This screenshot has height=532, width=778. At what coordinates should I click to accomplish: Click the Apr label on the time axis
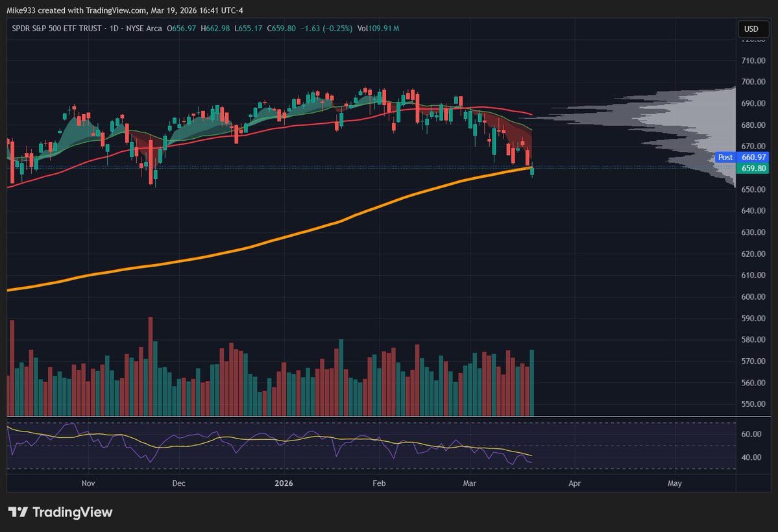[x=574, y=483]
